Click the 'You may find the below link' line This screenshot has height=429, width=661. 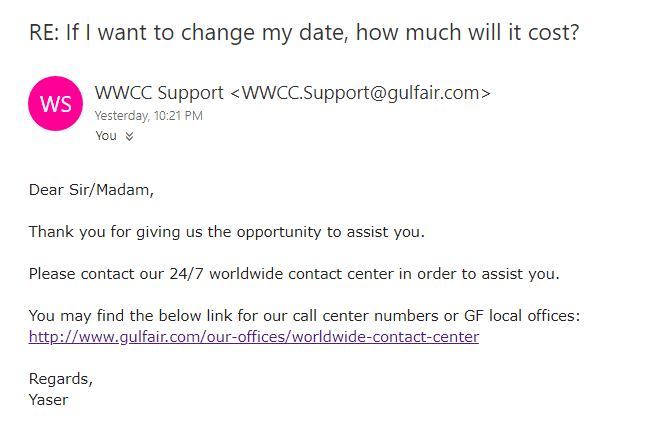(304, 316)
